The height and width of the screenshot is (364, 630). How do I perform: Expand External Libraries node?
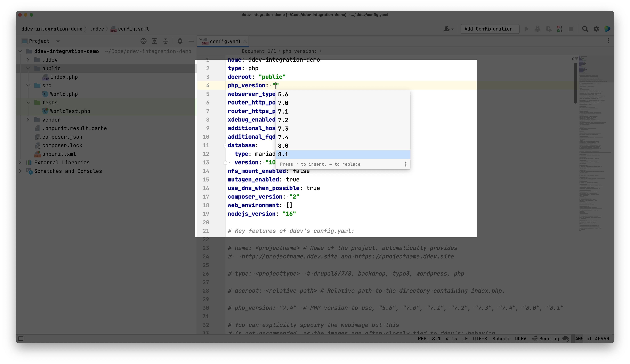point(21,162)
